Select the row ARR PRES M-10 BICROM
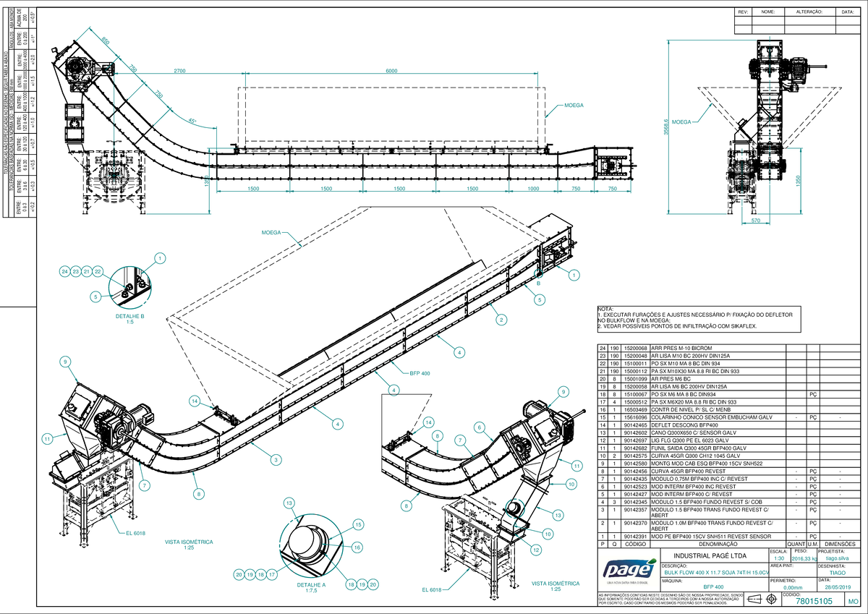 tap(730, 349)
